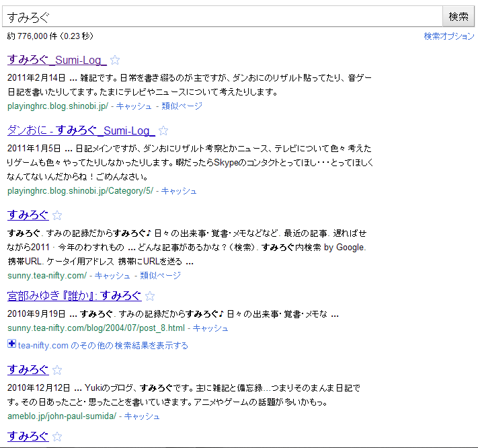This screenshot has height=448, width=478.
Task: Open 検索オプション link
Action: [448, 36]
